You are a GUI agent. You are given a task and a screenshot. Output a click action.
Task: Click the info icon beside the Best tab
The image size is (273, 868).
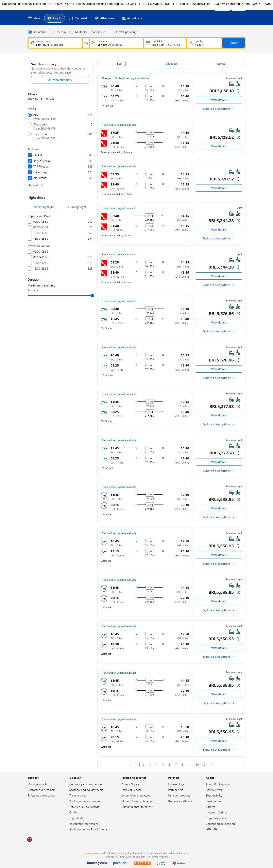pyautogui.click(x=125, y=64)
